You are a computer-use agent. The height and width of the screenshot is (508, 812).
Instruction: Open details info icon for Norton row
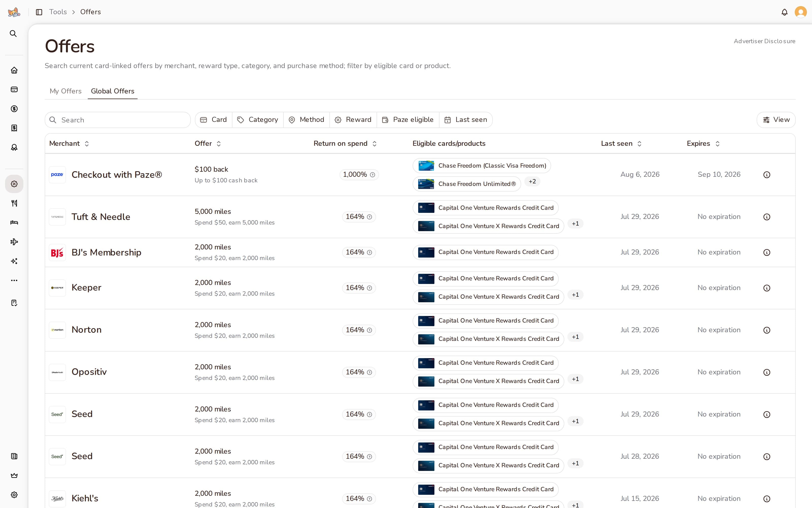click(767, 330)
